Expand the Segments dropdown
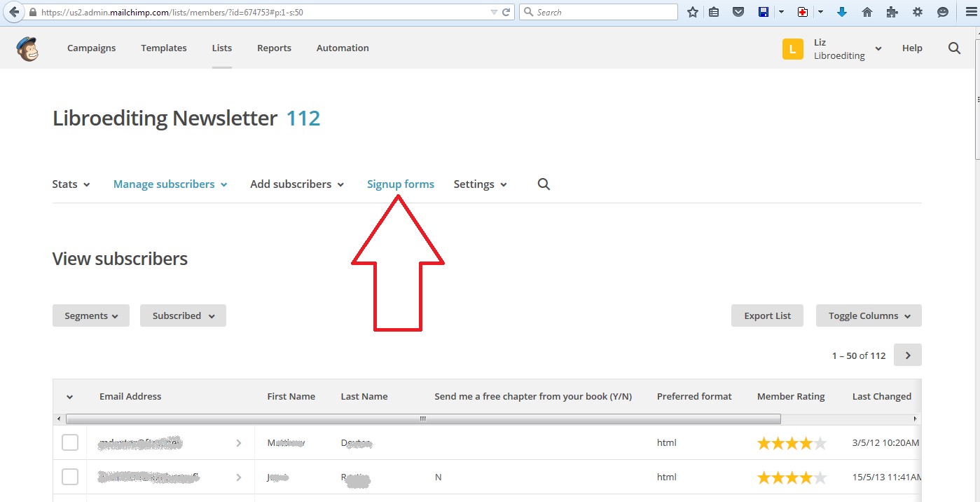 [x=91, y=316]
